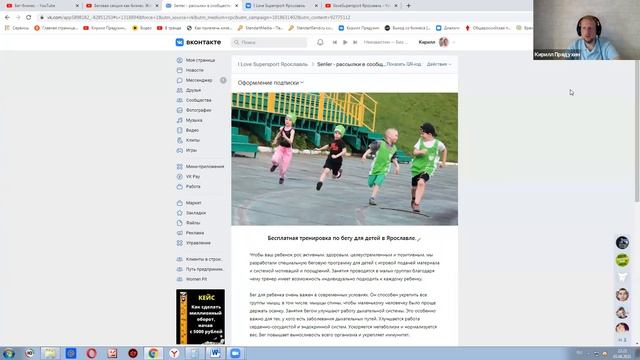Focus the VK search field

point(269,42)
